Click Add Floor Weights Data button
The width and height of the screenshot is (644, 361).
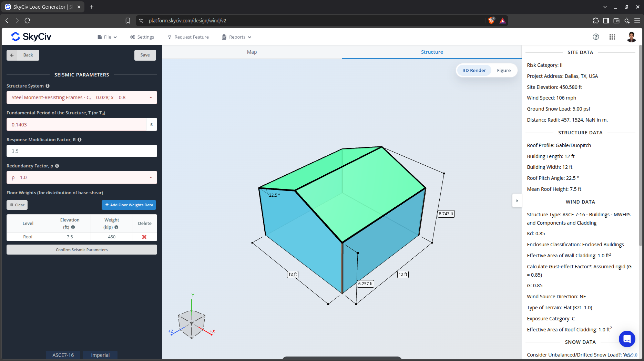129,205
